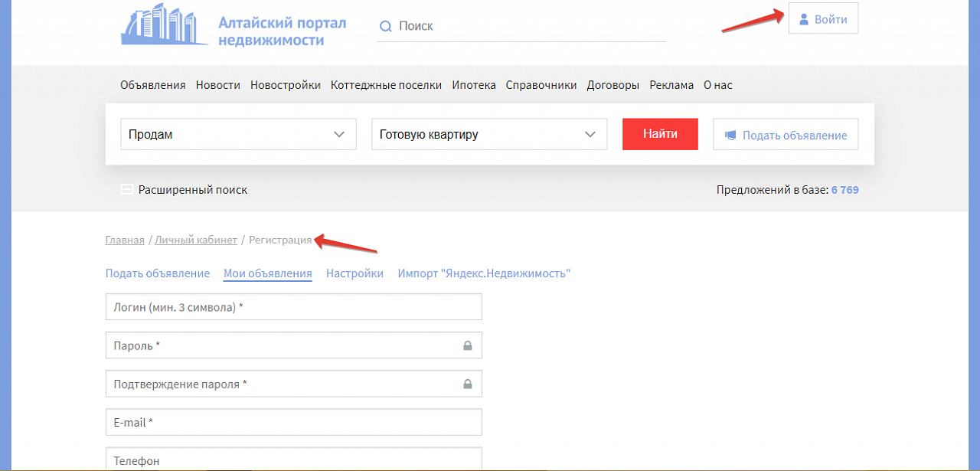Open the Справочники menu item
Screen dimensions: 980x471
point(541,85)
